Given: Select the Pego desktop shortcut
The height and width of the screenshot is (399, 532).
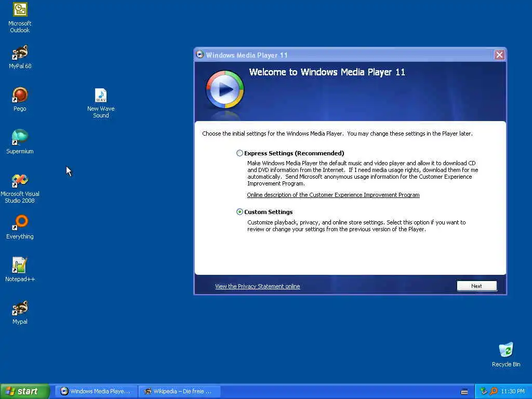Looking at the screenshot, I should pyautogui.click(x=20, y=99).
